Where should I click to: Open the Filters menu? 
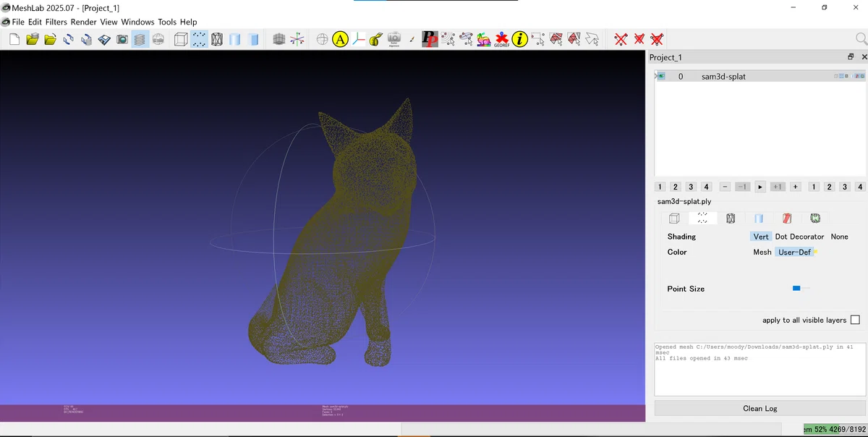pos(56,22)
